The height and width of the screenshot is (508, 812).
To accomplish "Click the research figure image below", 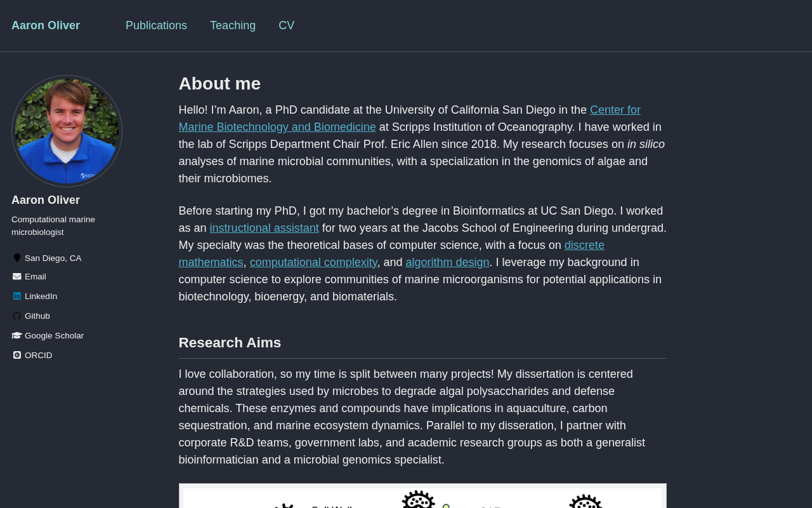I will click(422, 497).
